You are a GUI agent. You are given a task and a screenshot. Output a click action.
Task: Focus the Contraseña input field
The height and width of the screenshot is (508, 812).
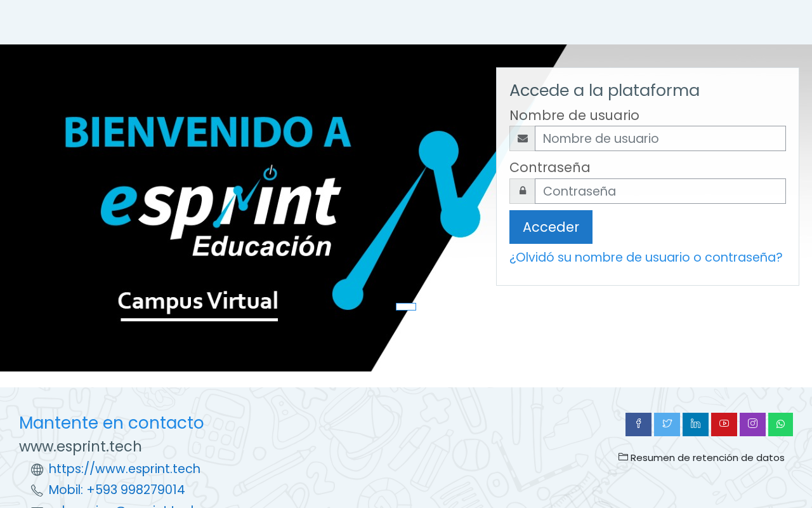point(660,191)
